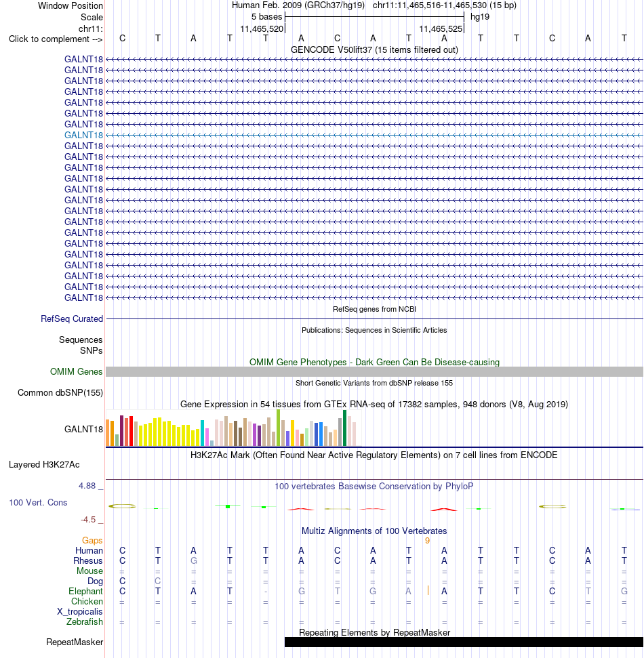Image resolution: width=644 pixels, height=658 pixels.
Task: Click the black RepeatMasker element bar
Action: (464, 642)
